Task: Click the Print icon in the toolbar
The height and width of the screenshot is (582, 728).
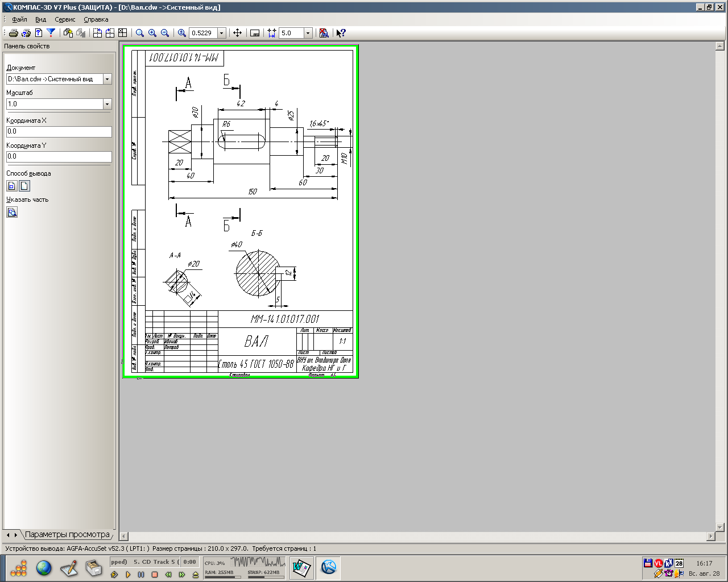Action: 13,33
